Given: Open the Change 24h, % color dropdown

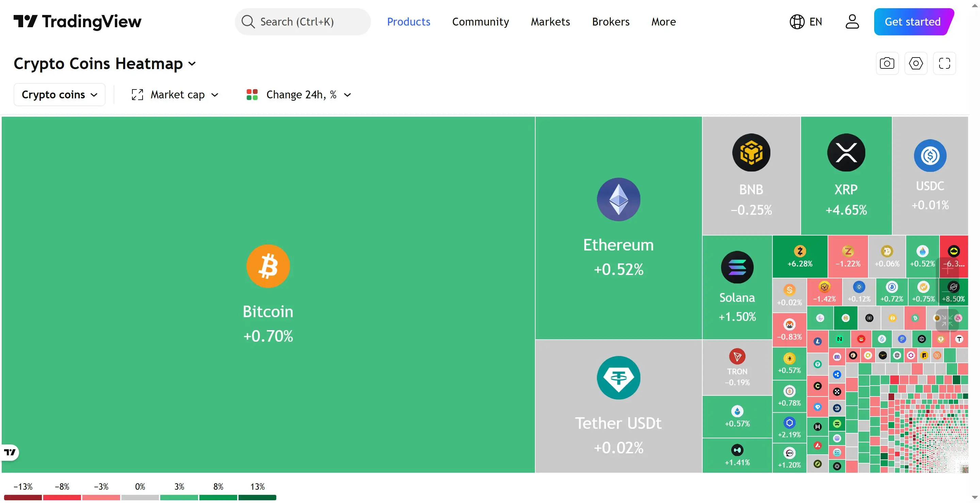Looking at the screenshot, I should click(x=299, y=94).
